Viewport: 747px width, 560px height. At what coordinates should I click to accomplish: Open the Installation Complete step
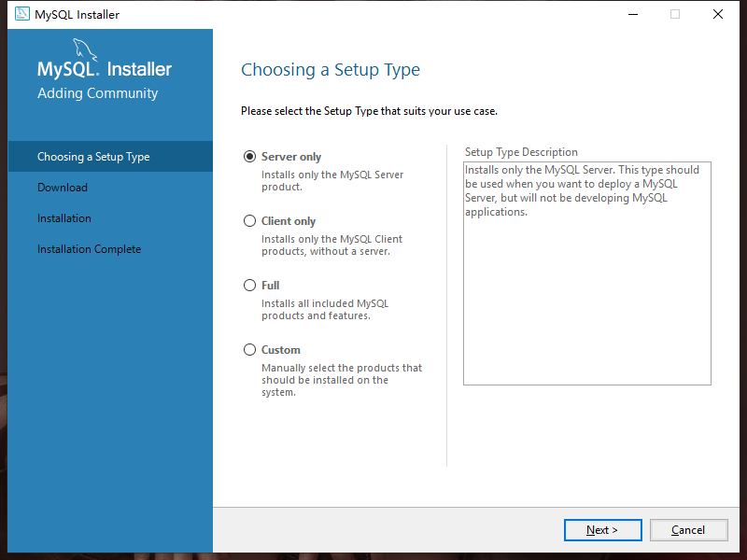coord(89,249)
